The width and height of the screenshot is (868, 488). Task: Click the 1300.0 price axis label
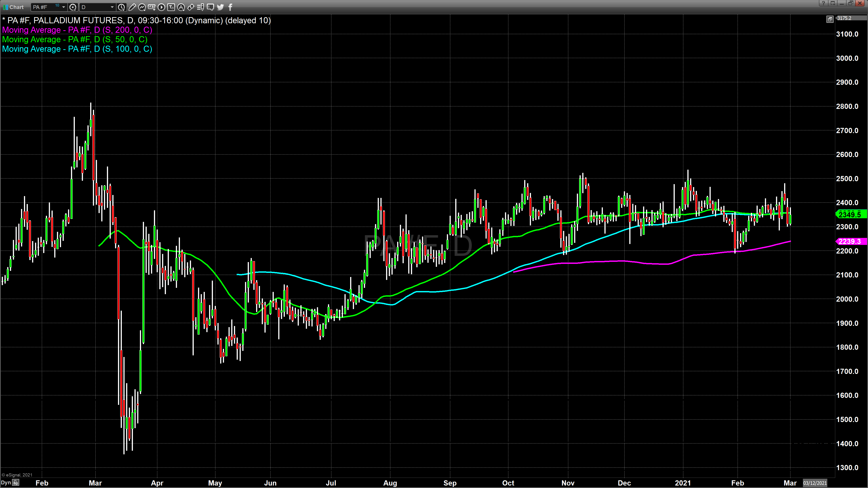[847, 467]
